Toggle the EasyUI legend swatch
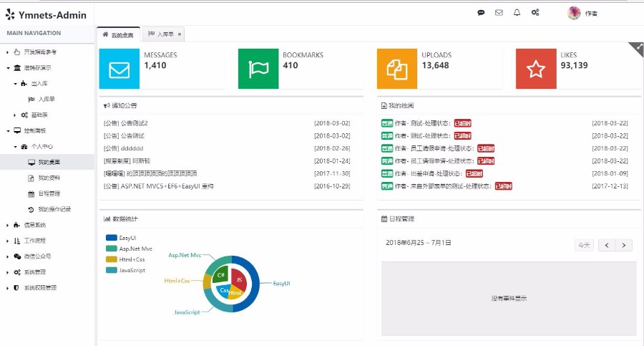This screenshot has width=644, height=346. pyautogui.click(x=112, y=238)
